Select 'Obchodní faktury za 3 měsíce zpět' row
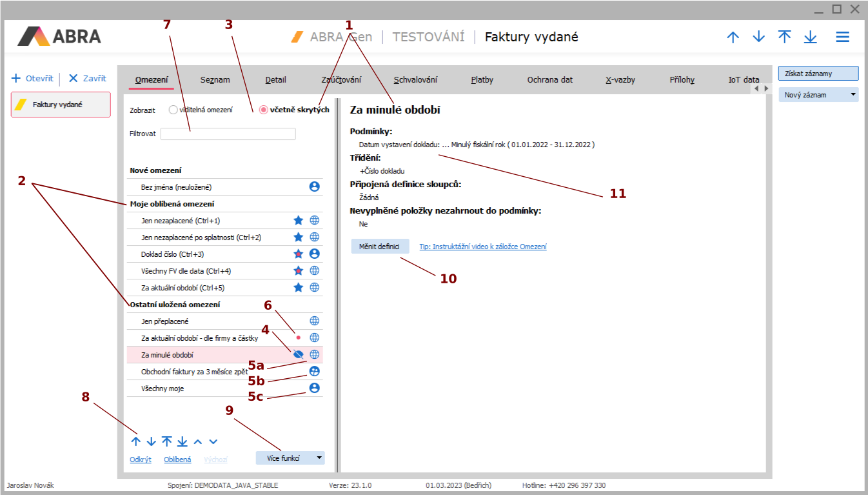 click(x=223, y=371)
